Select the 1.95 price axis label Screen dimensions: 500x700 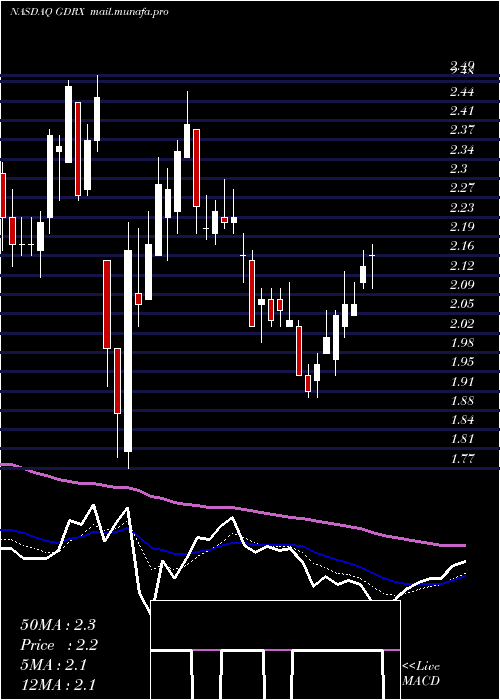(x=462, y=362)
